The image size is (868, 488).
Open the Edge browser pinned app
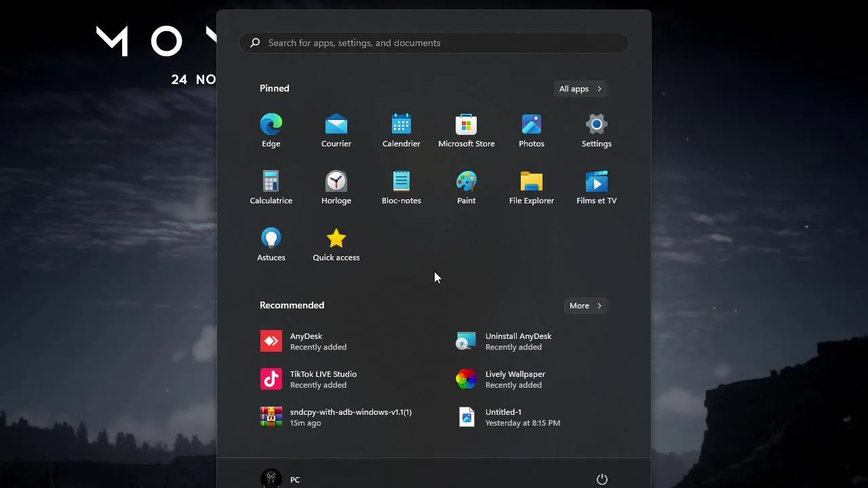[x=271, y=125]
